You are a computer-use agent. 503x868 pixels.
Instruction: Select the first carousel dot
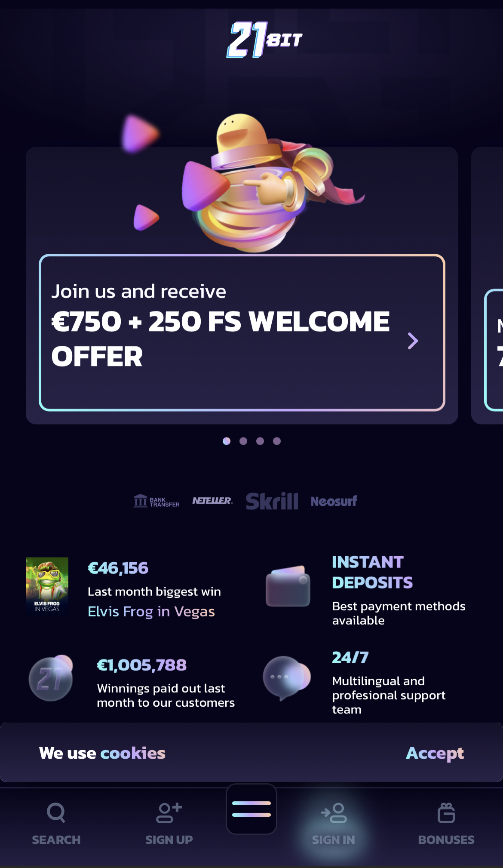(x=227, y=441)
